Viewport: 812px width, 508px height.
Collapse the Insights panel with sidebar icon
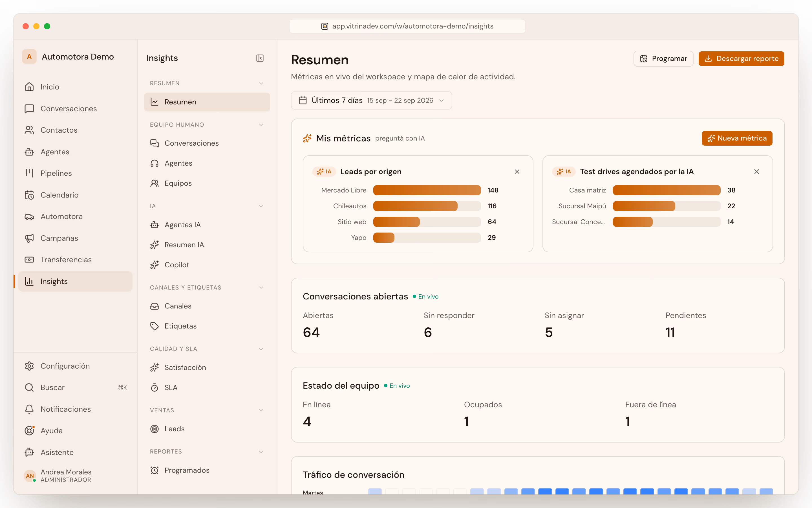[260, 58]
